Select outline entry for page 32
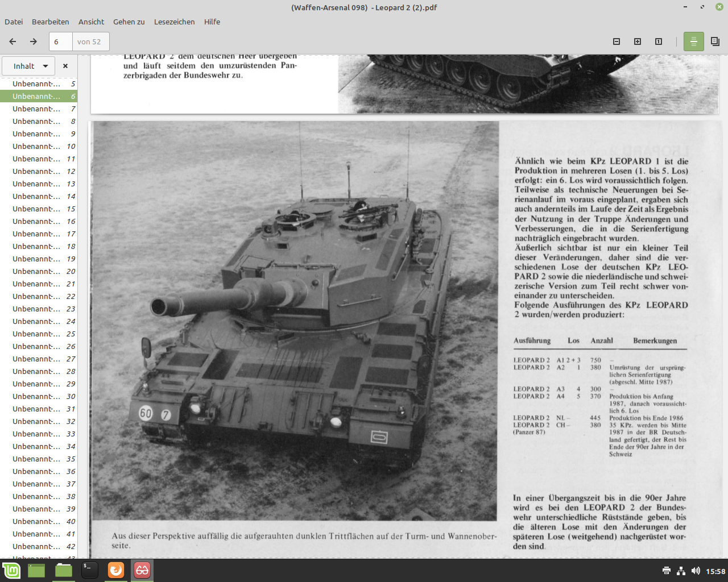 pyautogui.click(x=39, y=421)
